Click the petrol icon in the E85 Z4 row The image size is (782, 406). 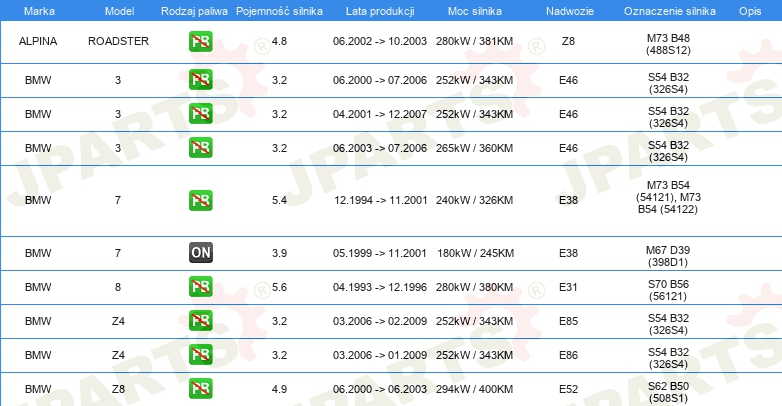pyautogui.click(x=200, y=321)
